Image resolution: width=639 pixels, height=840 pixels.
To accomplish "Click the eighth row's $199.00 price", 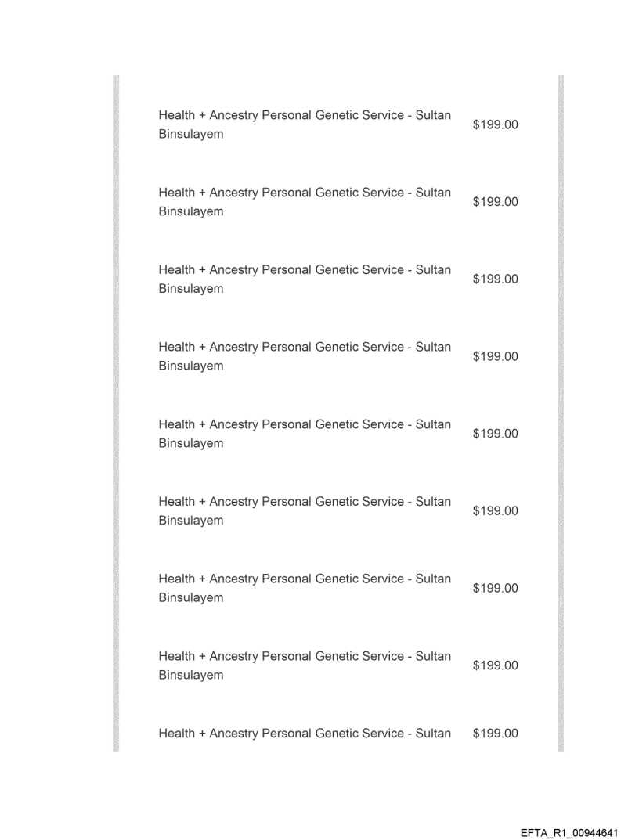I will pos(496,665).
